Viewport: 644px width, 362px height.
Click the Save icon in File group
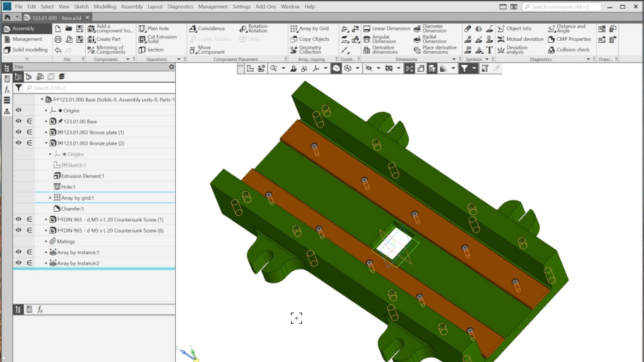tap(80, 29)
